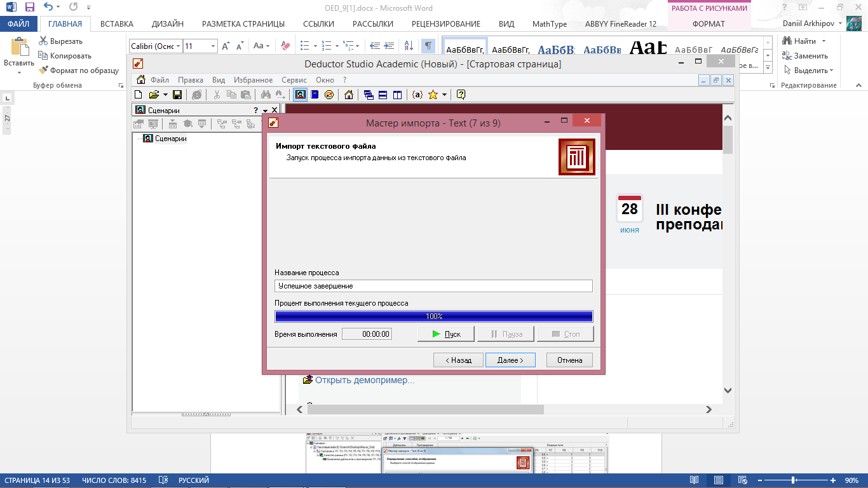
Task: Click the 100% progress bar in import wizard
Action: coord(433,316)
